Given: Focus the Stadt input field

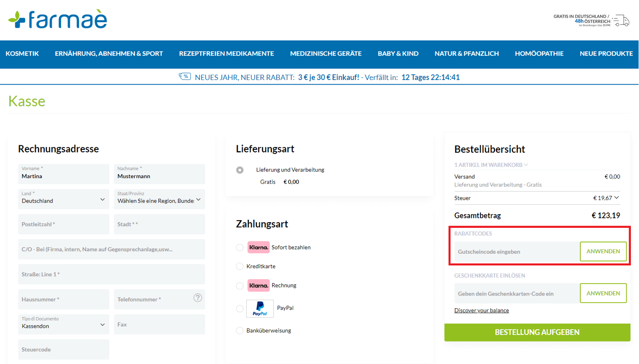Looking at the screenshot, I should pos(159,224).
